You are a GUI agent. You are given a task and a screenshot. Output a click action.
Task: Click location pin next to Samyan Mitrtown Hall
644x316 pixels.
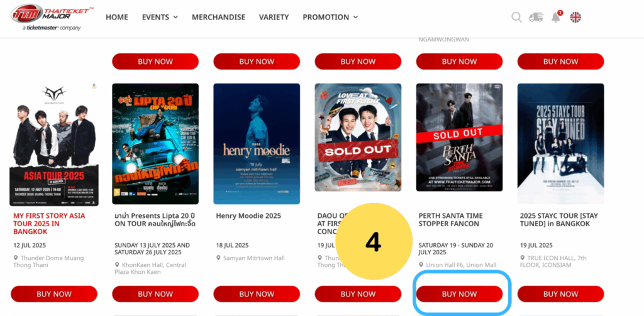(218, 258)
